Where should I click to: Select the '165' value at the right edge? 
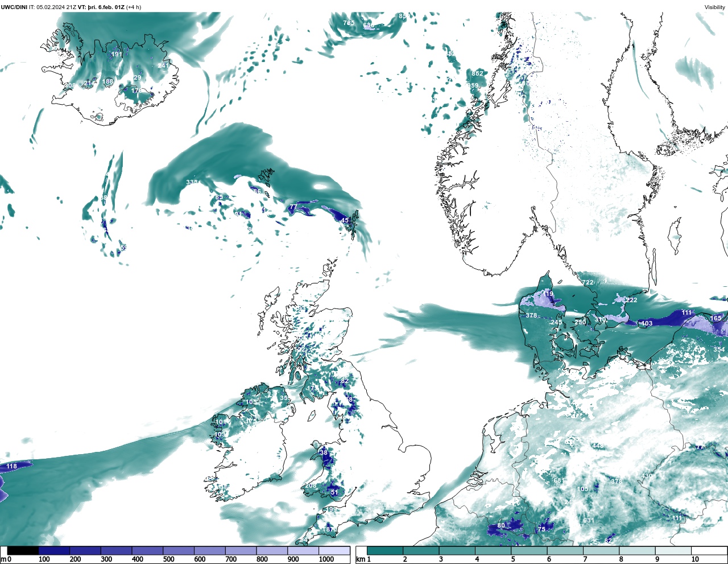pos(715,319)
